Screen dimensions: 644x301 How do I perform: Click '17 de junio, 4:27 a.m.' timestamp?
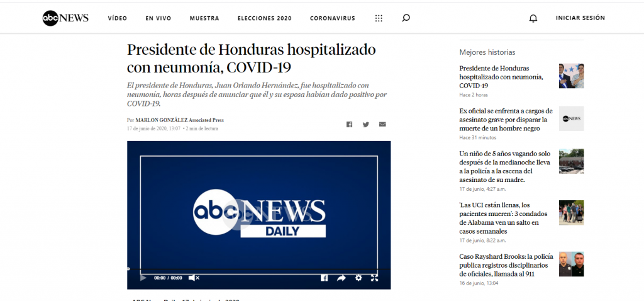(x=482, y=189)
